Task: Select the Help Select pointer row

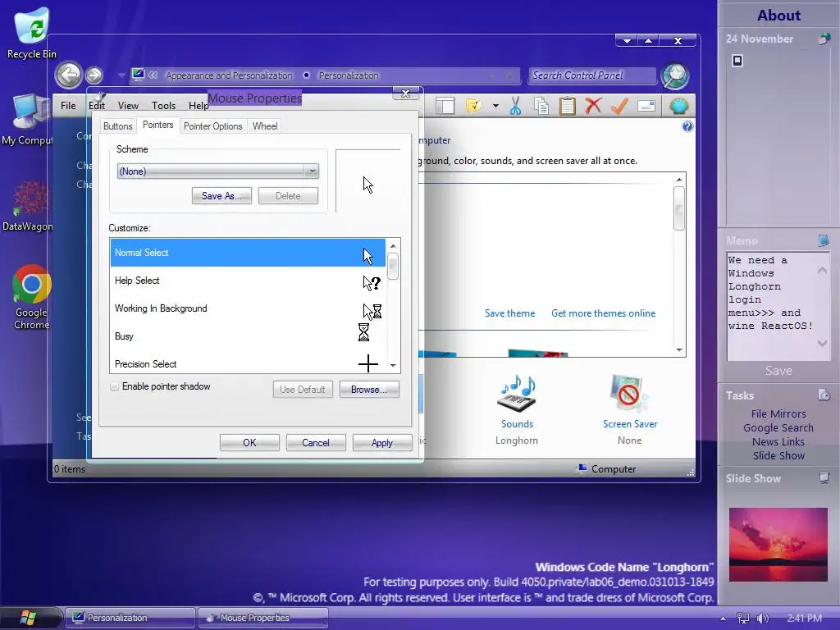Action: pyautogui.click(x=248, y=281)
